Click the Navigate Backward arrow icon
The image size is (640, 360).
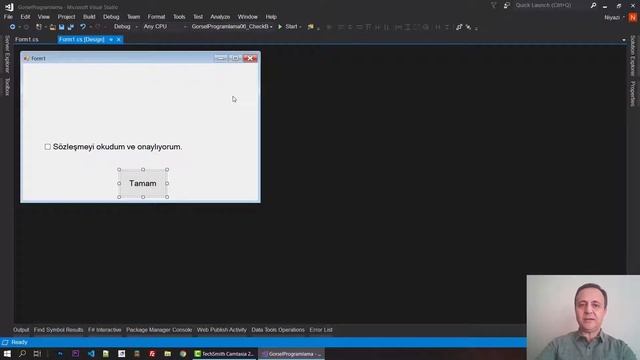12,27
